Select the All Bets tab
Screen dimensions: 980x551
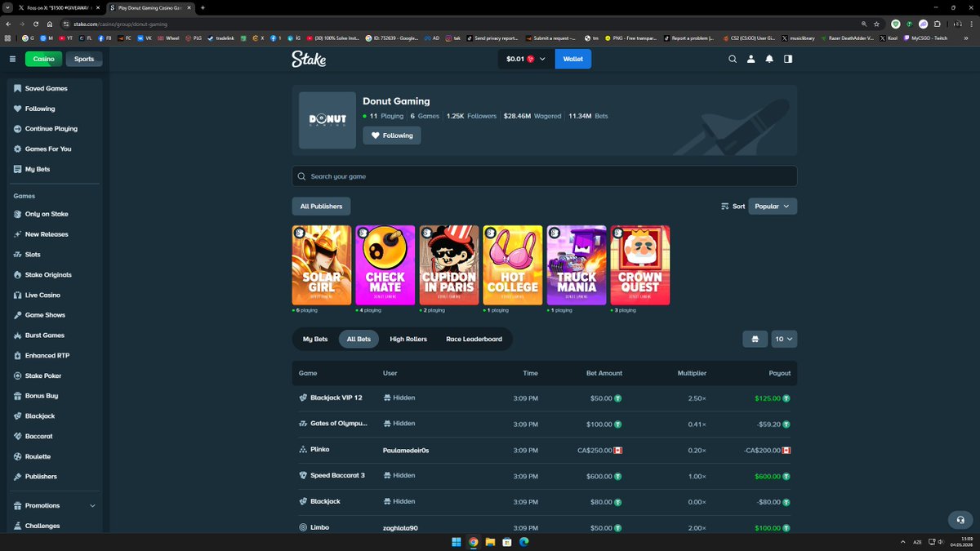359,339
